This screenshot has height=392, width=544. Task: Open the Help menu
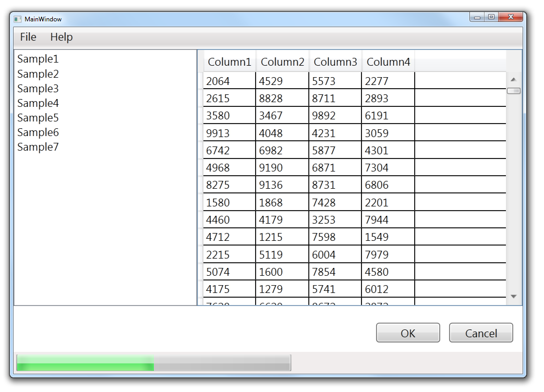point(62,37)
